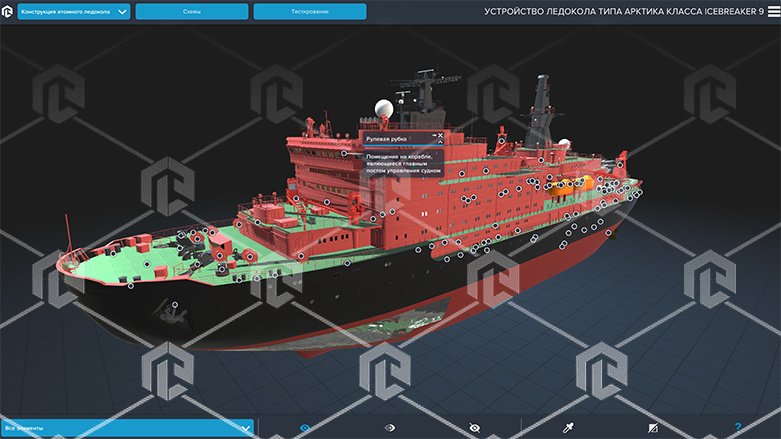
Task: Click the description text Помещение на корабле
Action: pos(403,163)
